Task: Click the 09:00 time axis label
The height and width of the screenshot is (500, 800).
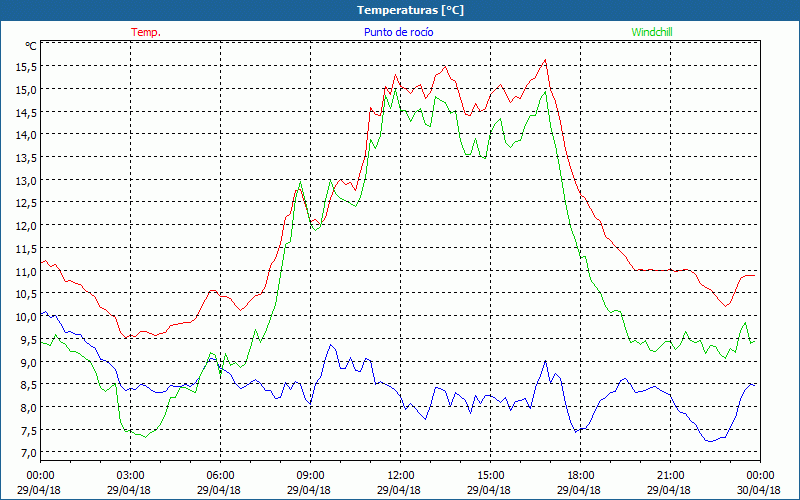Action: point(310,476)
